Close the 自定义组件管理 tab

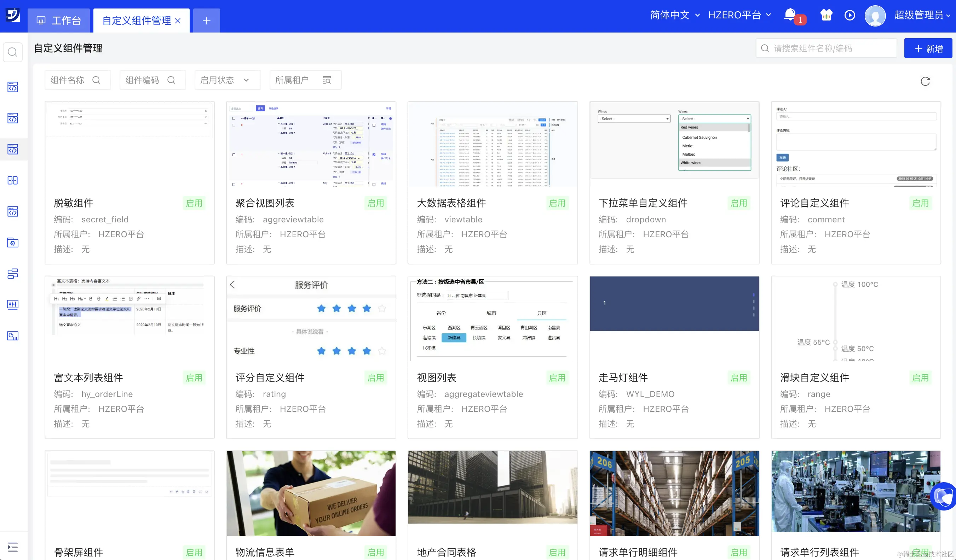click(178, 21)
